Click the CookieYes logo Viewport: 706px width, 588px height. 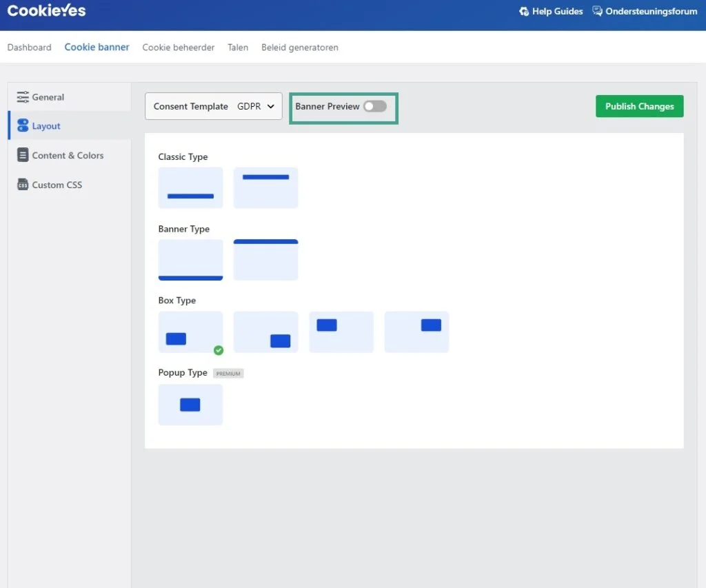click(x=47, y=11)
